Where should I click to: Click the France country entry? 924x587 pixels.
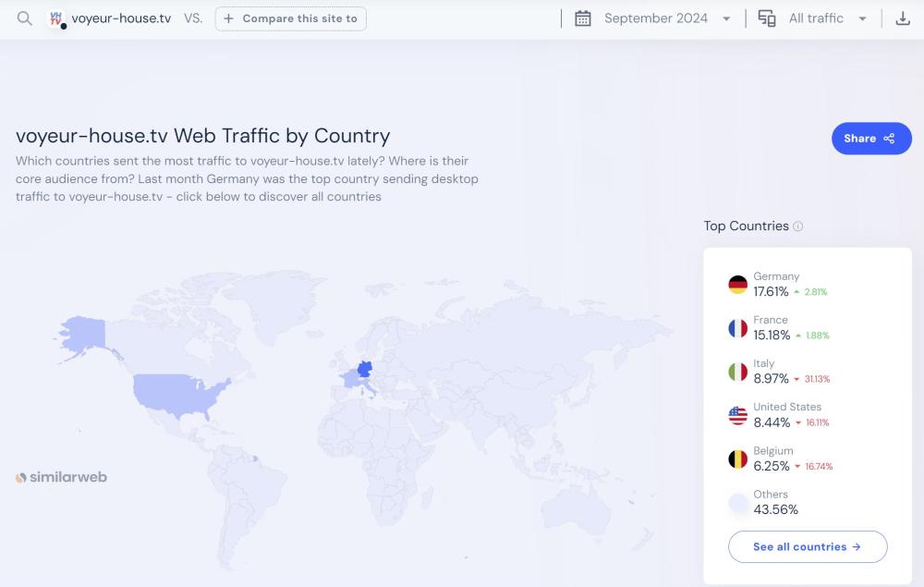tap(772, 328)
